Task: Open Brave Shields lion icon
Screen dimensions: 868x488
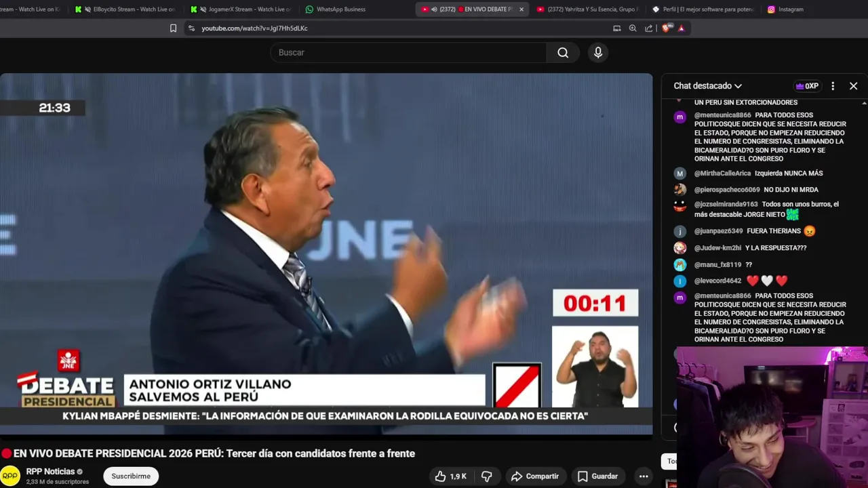Action: [666, 28]
